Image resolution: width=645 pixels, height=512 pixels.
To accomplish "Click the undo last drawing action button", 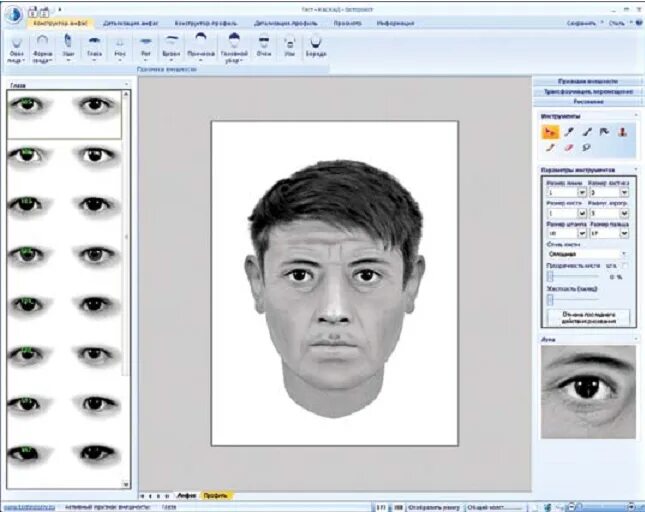I will click(x=588, y=318).
